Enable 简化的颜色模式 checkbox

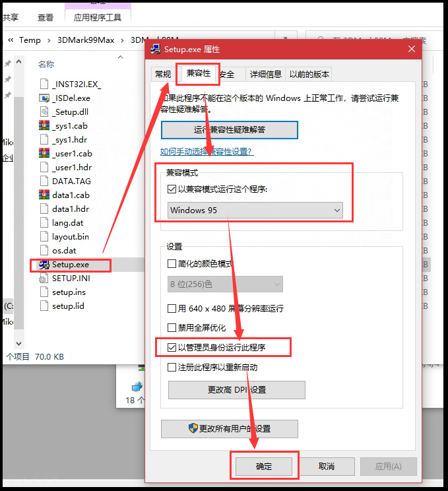[x=172, y=264]
